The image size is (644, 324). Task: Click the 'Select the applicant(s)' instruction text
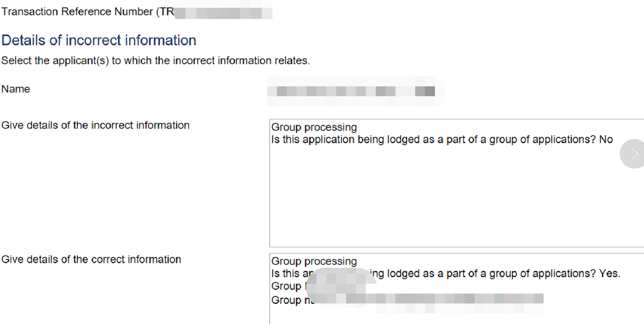156,61
